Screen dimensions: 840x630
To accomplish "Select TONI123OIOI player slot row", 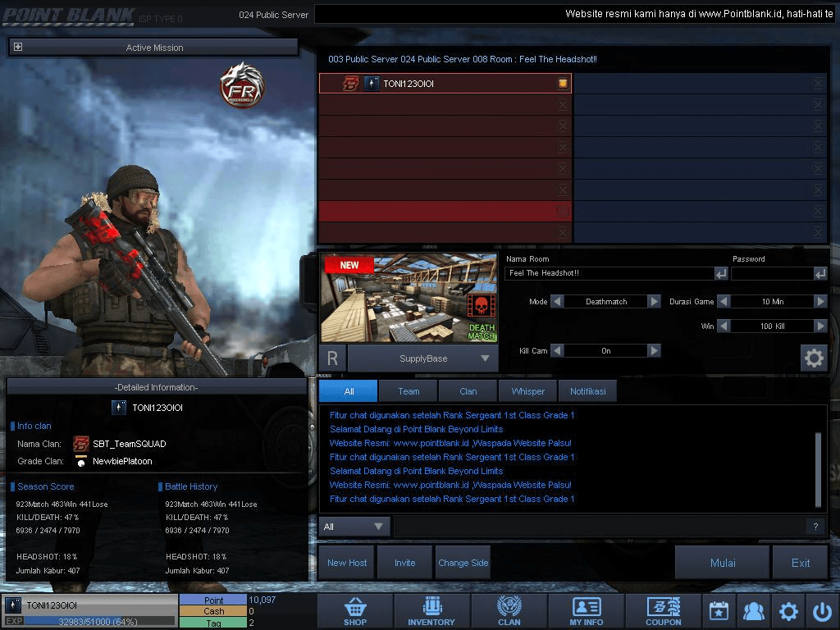I will click(x=445, y=84).
